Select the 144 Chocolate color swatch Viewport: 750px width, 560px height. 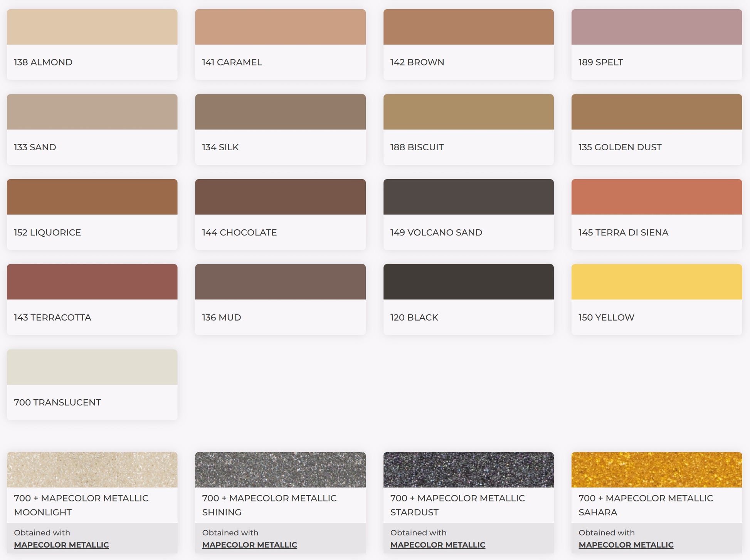tap(280, 197)
